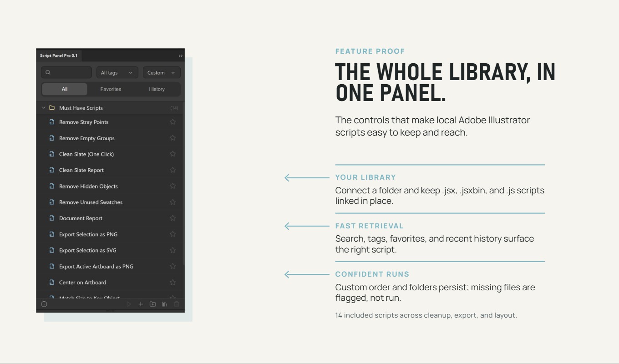This screenshot has width=619, height=364.
Task: Click the Must Have Scripts folder icon
Action: pyautogui.click(x=52, y=108)
